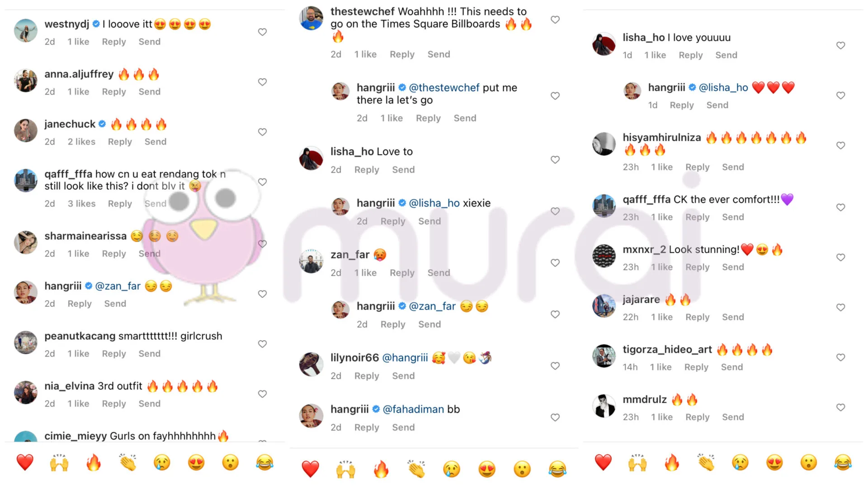Open hisyamhirulniza's username profile

(662, 137)
